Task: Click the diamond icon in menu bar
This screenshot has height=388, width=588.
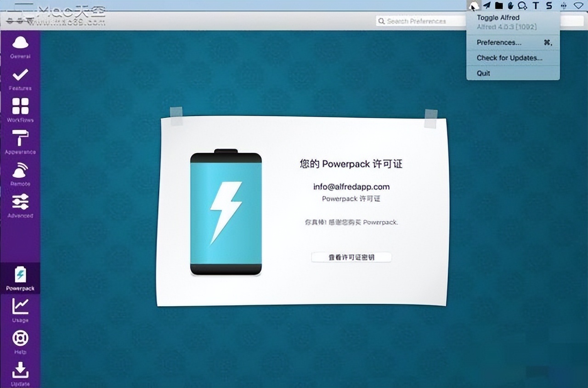Action: [x=578, y=6]
